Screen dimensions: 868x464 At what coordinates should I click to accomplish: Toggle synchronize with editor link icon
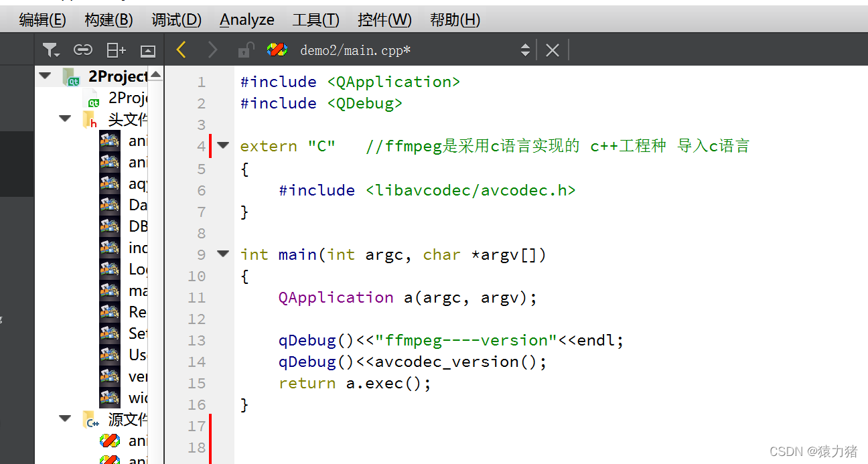[x=82, y=50]
